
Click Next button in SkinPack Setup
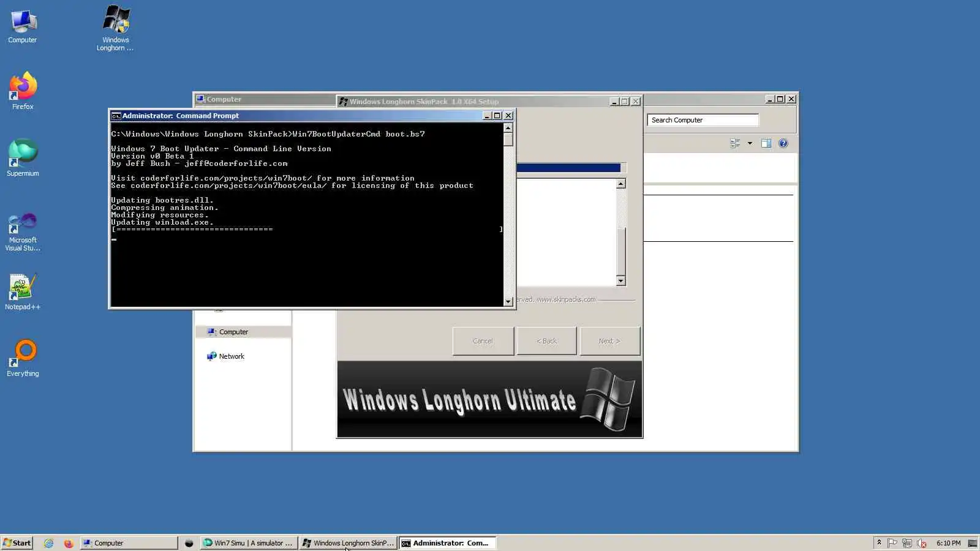click(609, 341)
